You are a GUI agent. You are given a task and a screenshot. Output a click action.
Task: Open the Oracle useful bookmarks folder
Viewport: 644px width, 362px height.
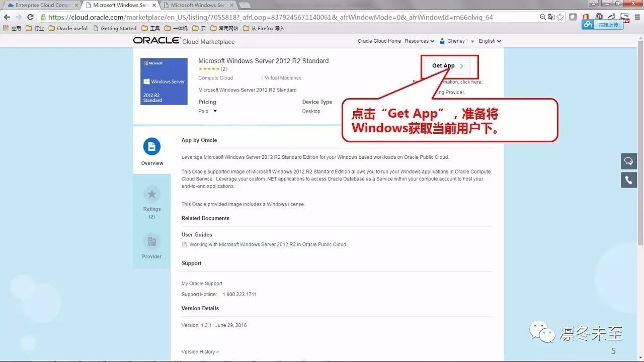coord(68,28)
